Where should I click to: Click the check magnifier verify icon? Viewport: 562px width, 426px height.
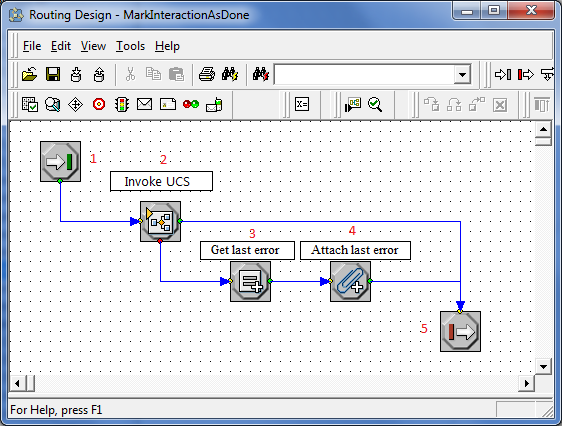pos(375,105)
